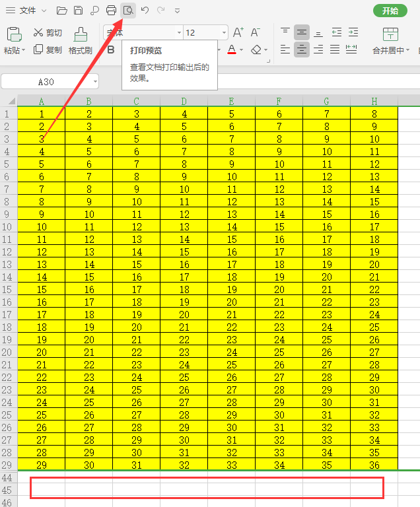The height and width of the screenshot is (507, 420).
Task: Apply the red font color A
Action: [232, 50]
